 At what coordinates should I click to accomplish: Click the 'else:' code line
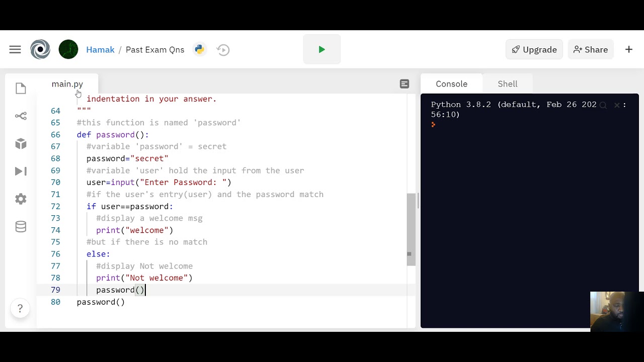[98, 254]
